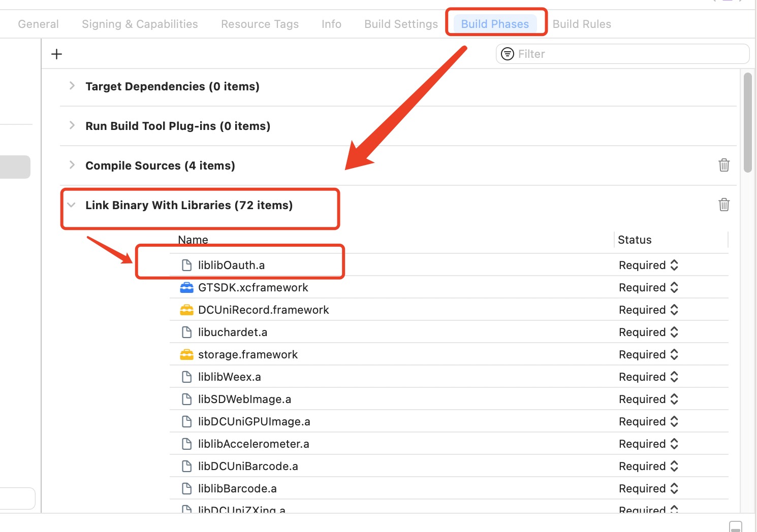
Task: Switch to Build Settings tab
Action: click(401, 24)
